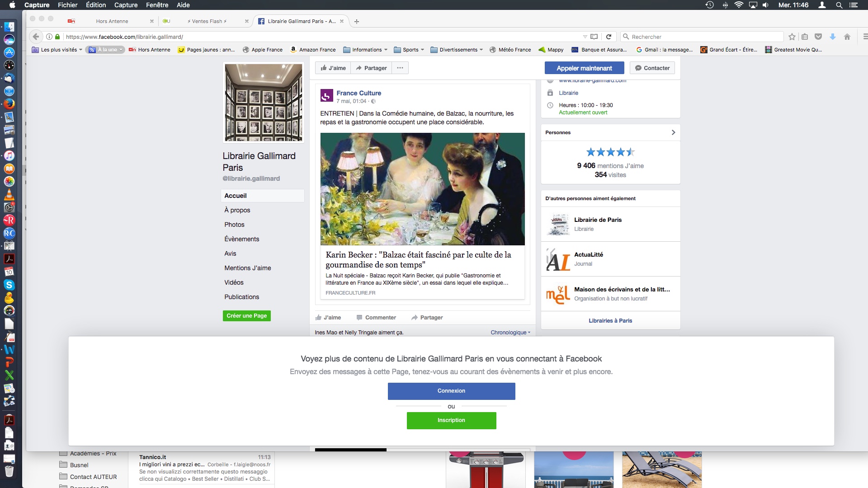Click the Wi-Fi icon in menu bar
The image size is (868, 488).
[739, 5]
